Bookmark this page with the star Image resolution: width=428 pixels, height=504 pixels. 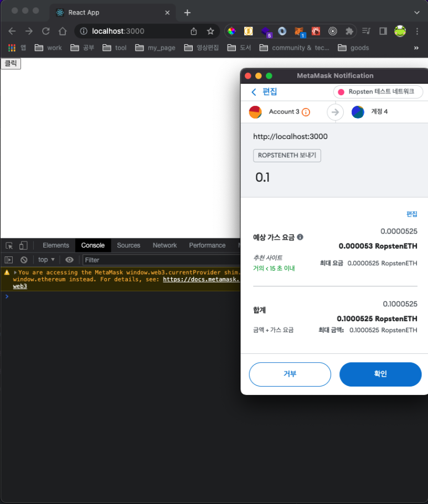click(210, 31)
